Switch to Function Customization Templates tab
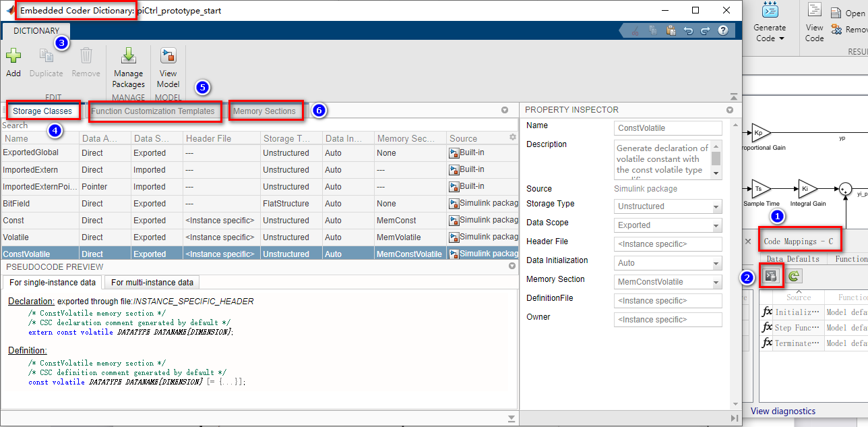Screen dimensions: 868x427 [x=153, y=111]
